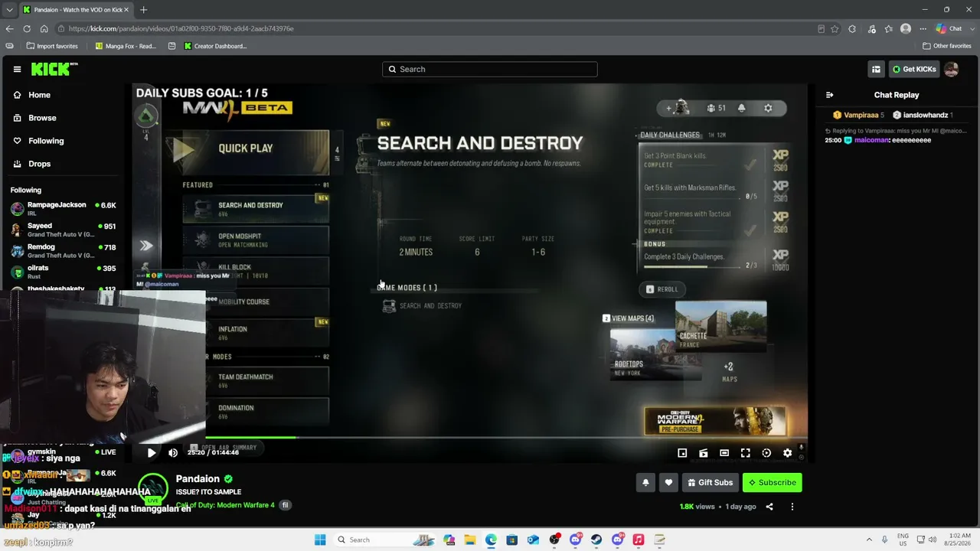
Task: Open Microsoft Edge from the taskbar
Action: 491,540
